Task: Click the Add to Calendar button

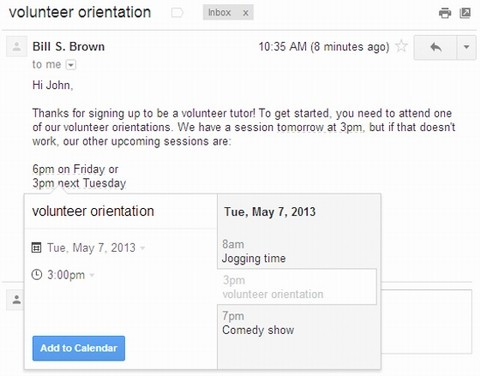Action: tap(79, 348)
